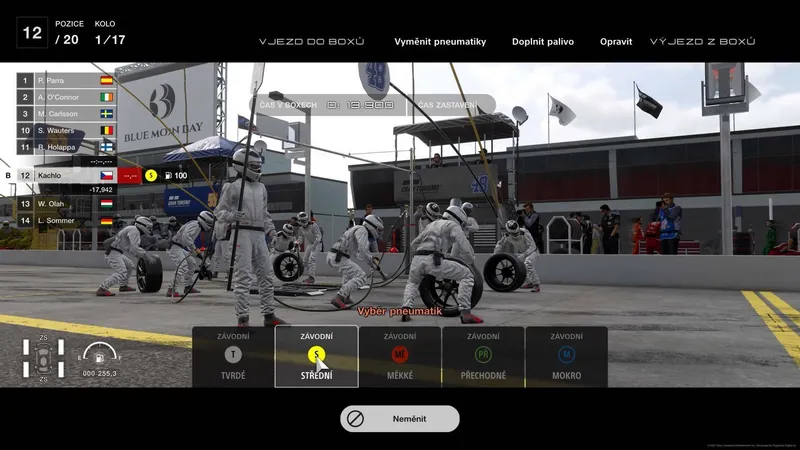Click driver row W. Olah

click(x=66, y=204)
